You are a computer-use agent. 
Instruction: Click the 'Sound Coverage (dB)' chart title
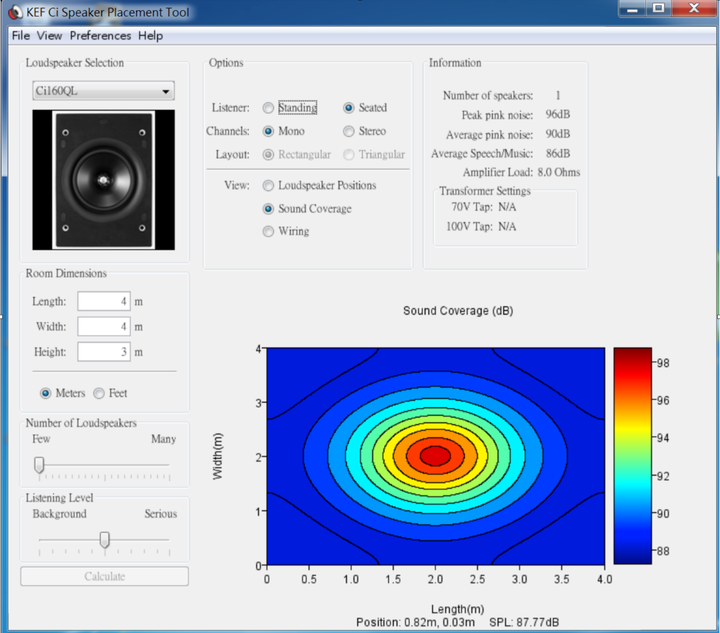[458, 311]
